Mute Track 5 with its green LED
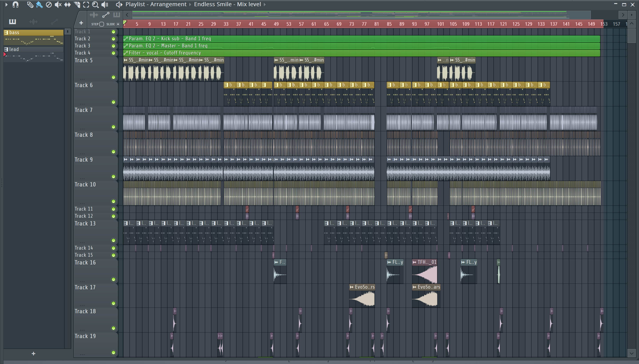The height and width of the screenshot is (364, 639). tap(113, 77)
